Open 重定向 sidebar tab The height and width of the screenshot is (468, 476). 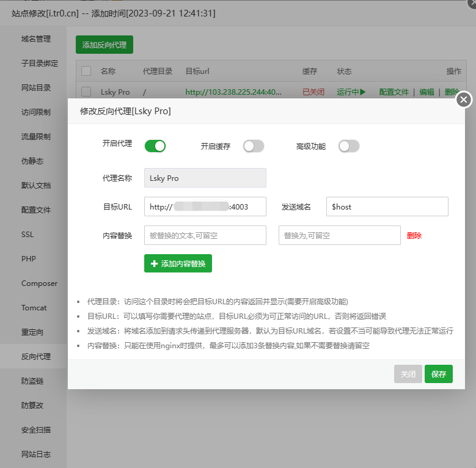pos(32,332)
